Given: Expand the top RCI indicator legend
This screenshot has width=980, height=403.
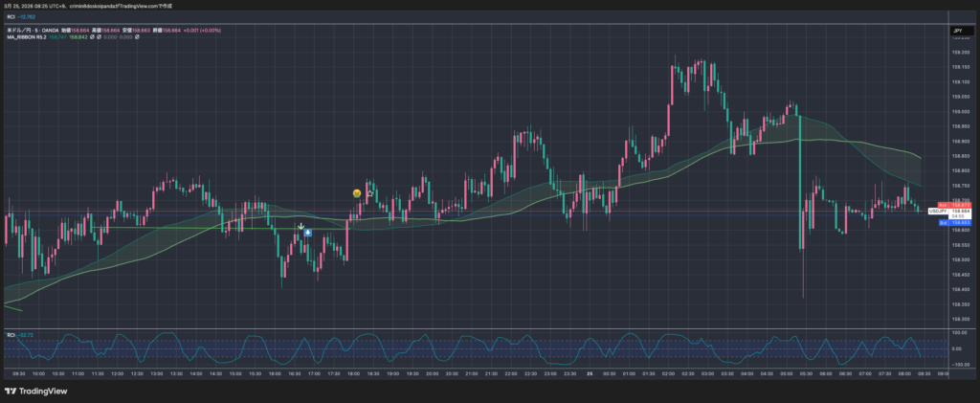Looking at the screenshot, I should [11, 17].
